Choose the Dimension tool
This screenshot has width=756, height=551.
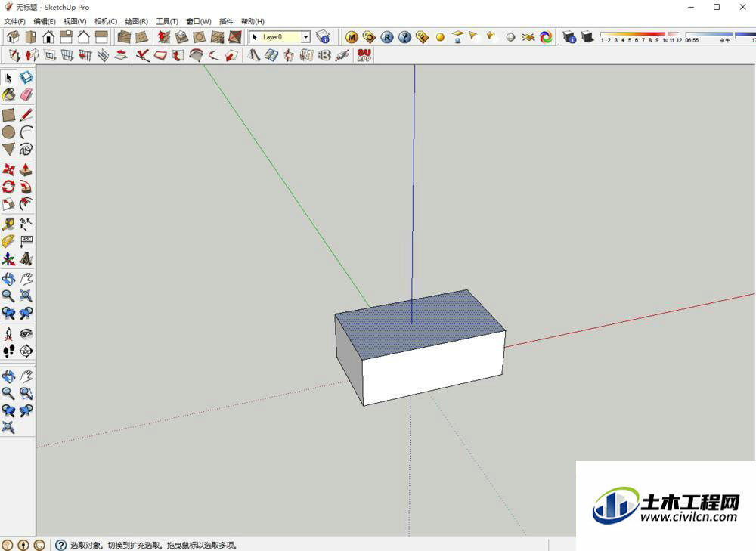click(26, 224)
